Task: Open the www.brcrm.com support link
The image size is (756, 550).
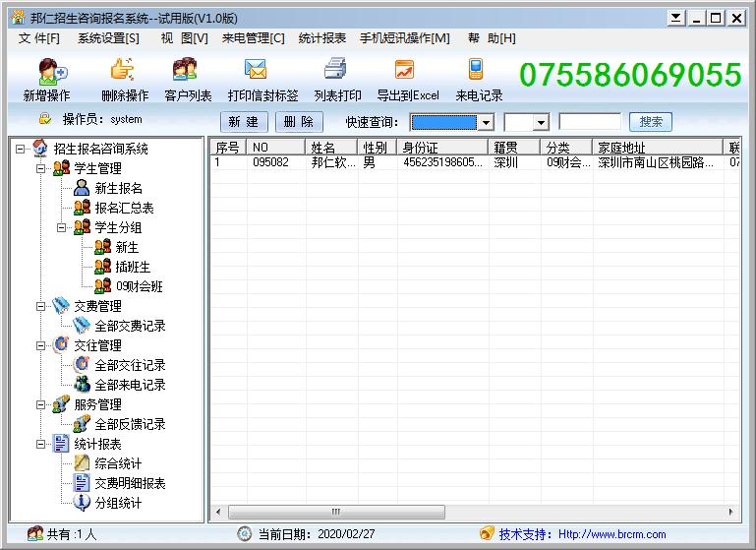Action: 611,534
